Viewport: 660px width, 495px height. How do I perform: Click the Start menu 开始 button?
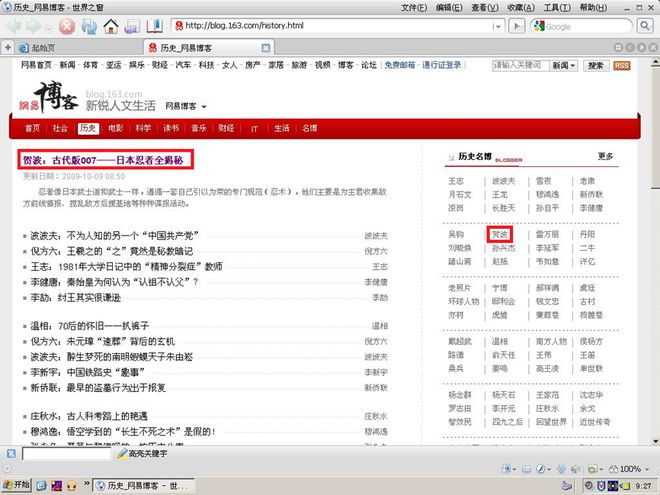coord(16,485)
